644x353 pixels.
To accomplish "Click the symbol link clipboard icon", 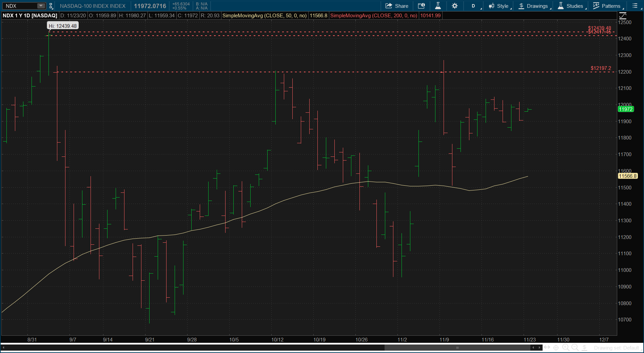I will point(51,6).
